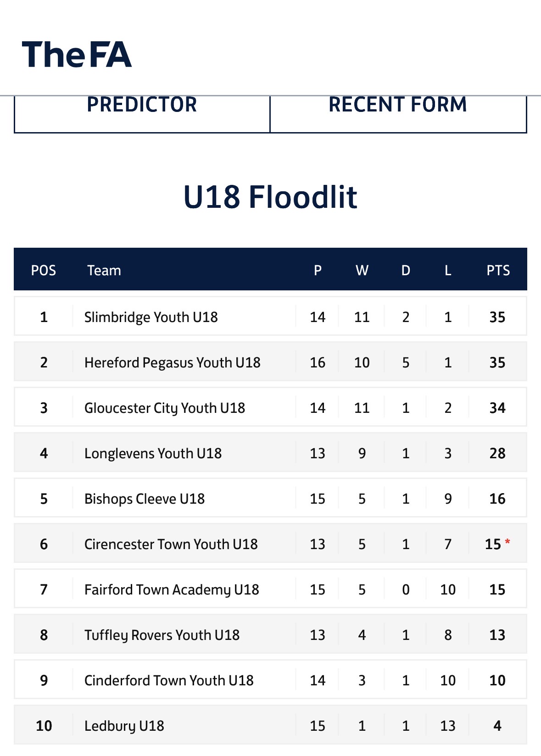The image size is (541, 756).
Task: Click Ledbury U18 team name
Action: click(124, 726)
